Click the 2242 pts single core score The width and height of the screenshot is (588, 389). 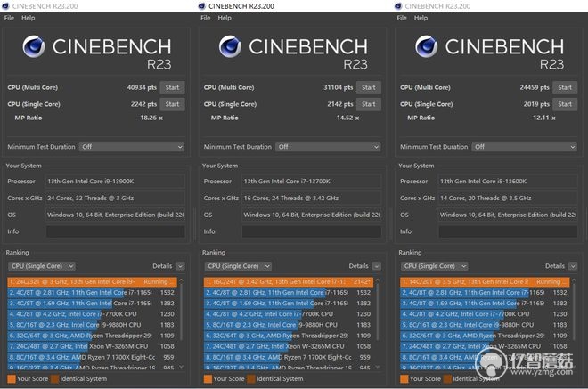(x=143, y=104)
